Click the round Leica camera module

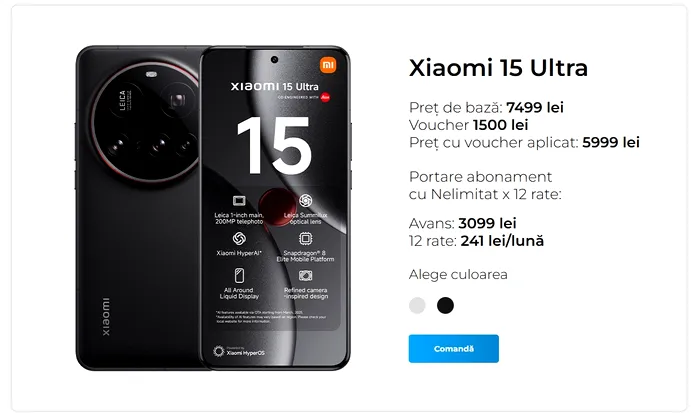(146, 121)
